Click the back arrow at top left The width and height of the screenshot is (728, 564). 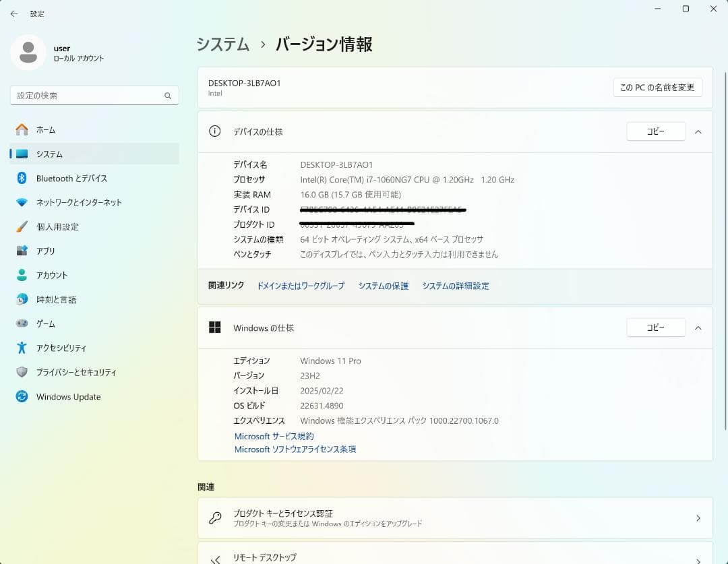tap(13, 13)
